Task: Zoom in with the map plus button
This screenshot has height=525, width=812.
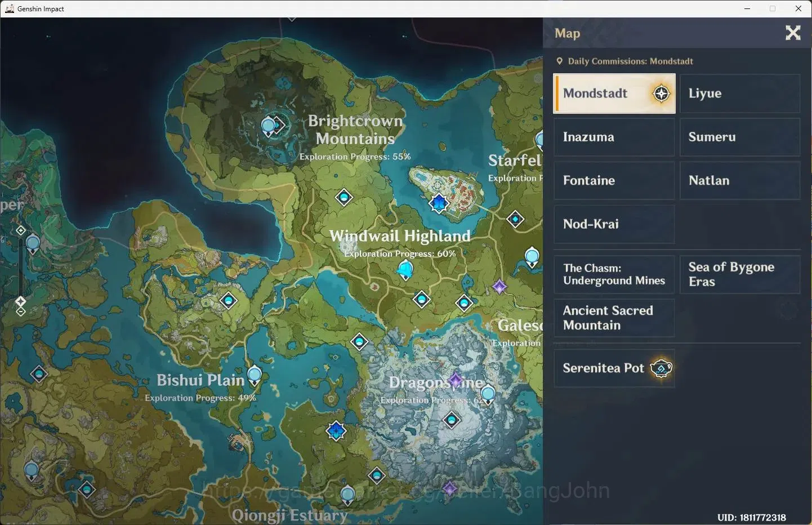Action: click(x=21, y=230)
